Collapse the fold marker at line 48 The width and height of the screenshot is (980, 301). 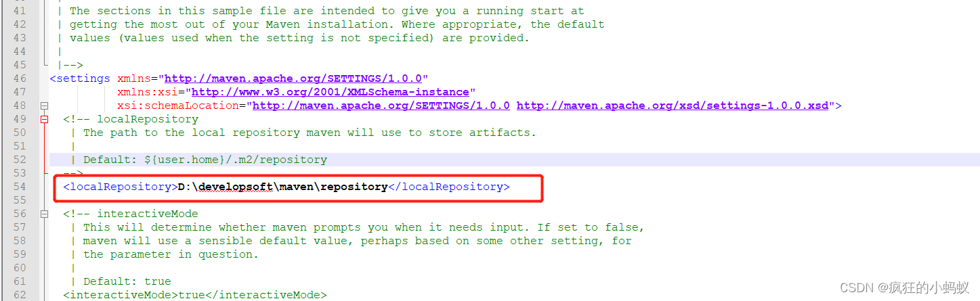point(45,106)
